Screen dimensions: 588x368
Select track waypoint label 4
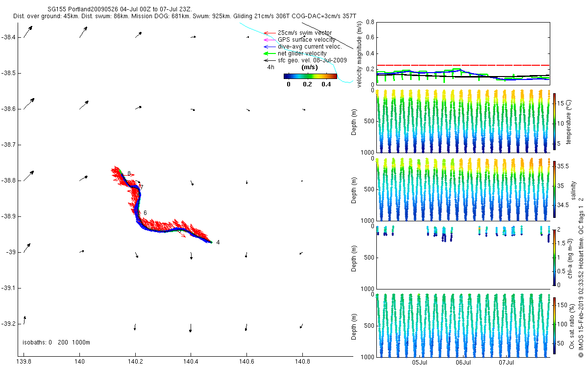[x=218, y=242]
